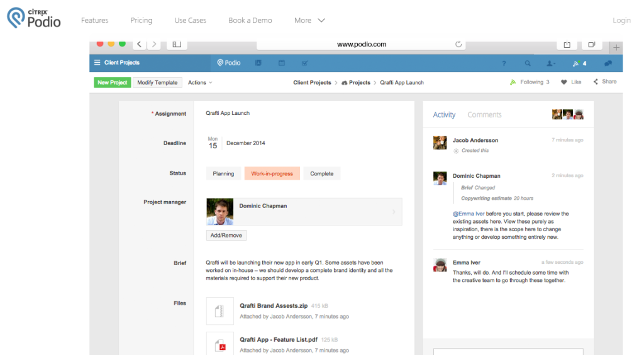Click the Following 3 button
644x355 pixels.
[530, 82]
